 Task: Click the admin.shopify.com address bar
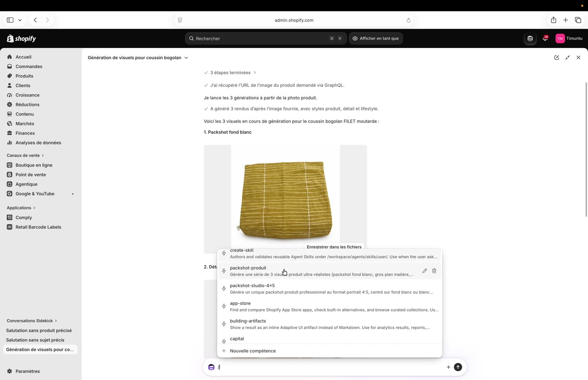click(x=294, y=20)
